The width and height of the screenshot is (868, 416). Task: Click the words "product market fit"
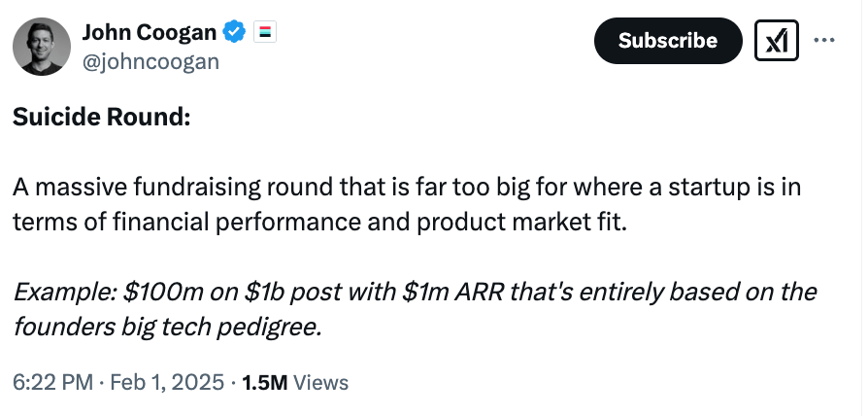(519, 223)
